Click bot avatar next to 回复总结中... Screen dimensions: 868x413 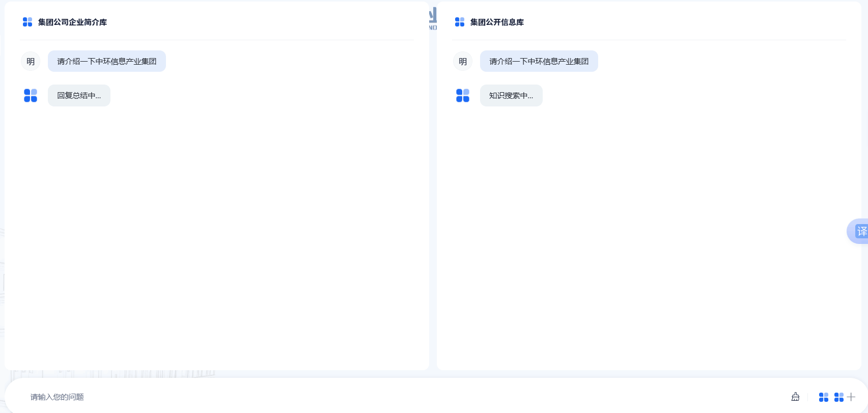pos(31,95)
